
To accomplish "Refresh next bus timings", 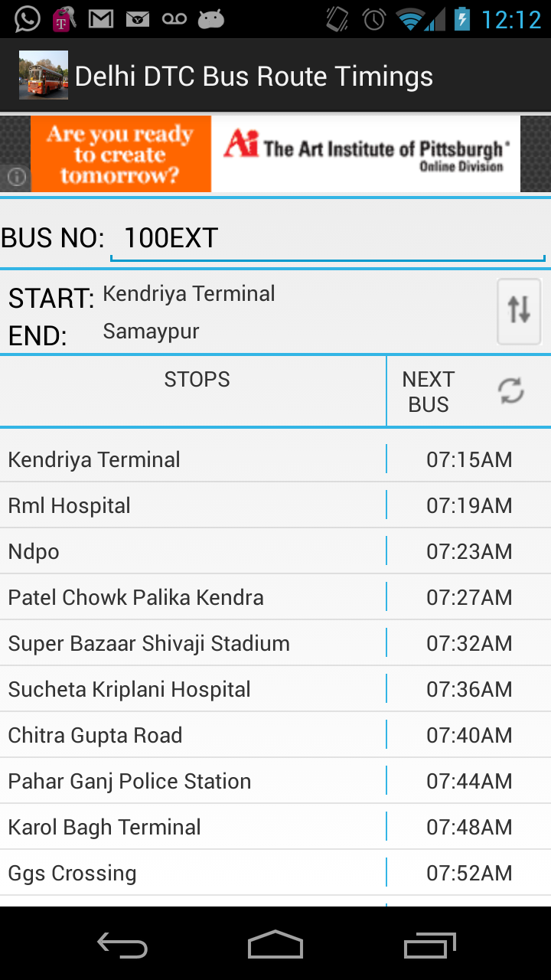I will pos(510,390).
